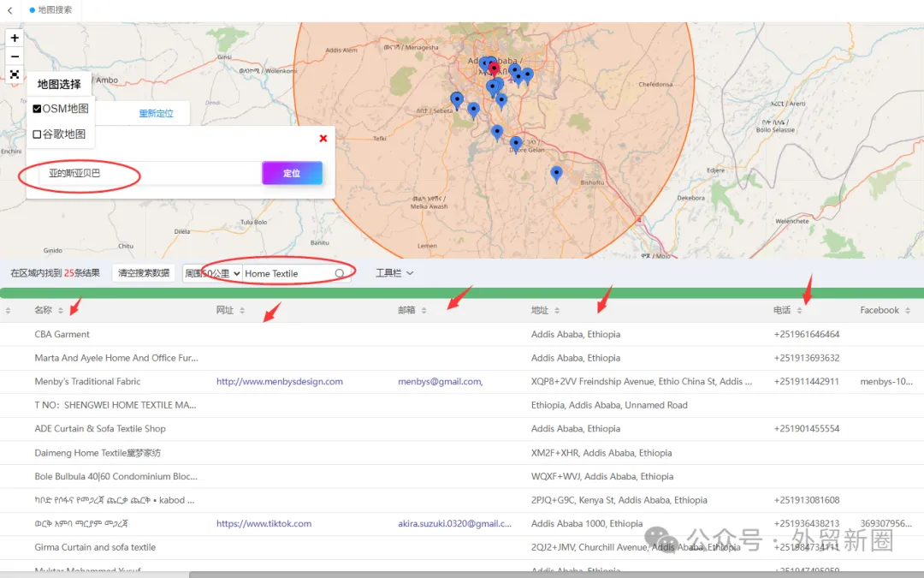924x578 pixels.
Task: Select the blue pin near Sebeta
Action: (x=457, y=101)
